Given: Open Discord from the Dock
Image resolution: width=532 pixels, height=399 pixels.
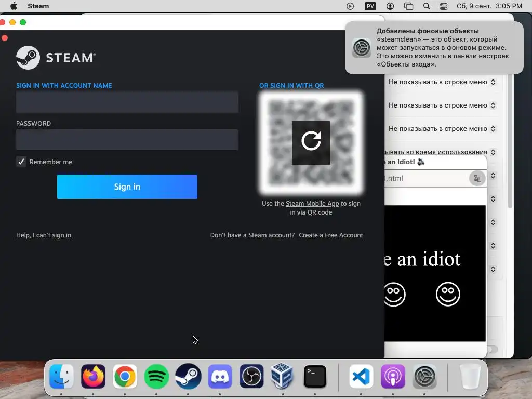Looking at the screenshot, I should click(x=220, y=377).
